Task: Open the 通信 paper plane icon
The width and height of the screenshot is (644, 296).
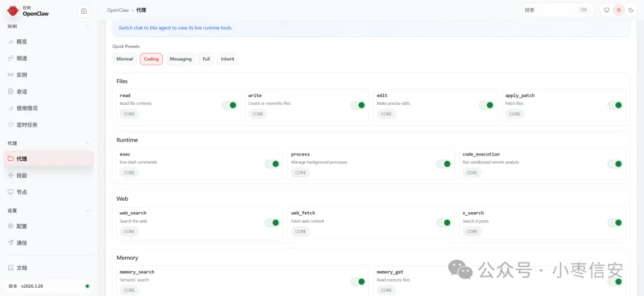Action: [11, 243]
